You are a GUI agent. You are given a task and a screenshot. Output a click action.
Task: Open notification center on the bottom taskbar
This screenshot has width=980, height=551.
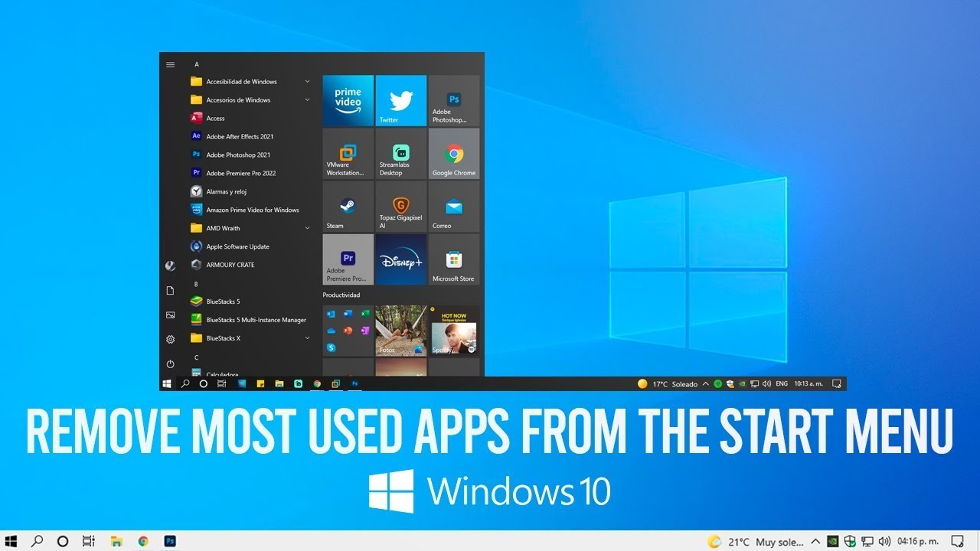click(957, 542)
